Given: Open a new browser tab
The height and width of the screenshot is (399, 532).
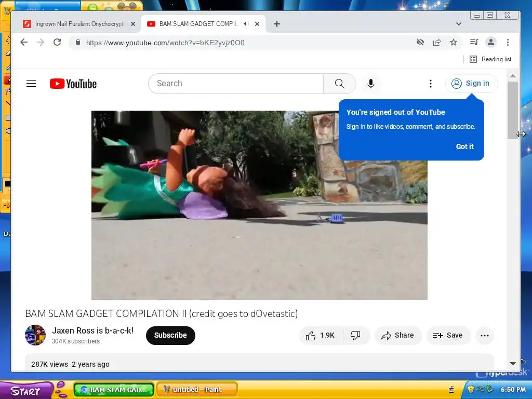Looking at the screenshot, I should point(277,24).
